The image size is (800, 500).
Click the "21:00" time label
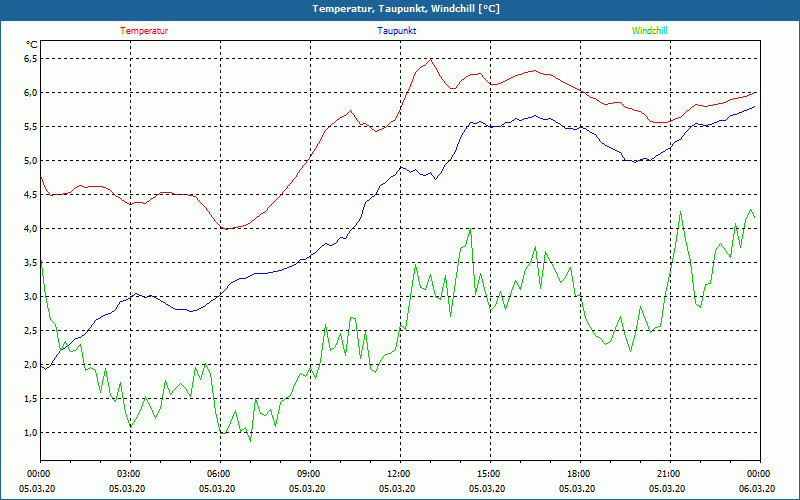coord(668,474)
